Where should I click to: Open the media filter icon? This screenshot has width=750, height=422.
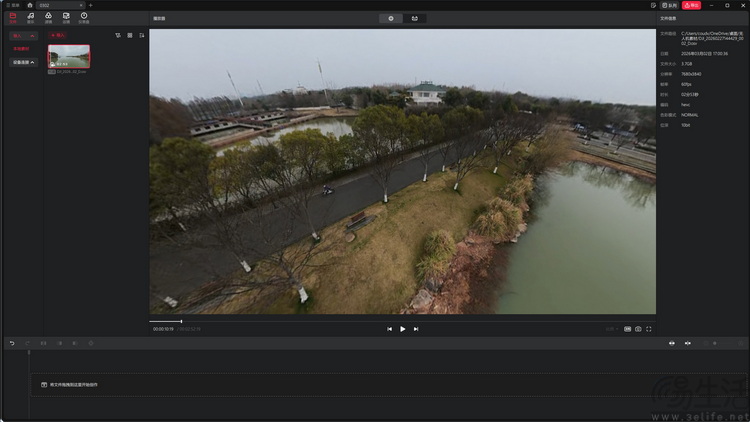point(118,35)
